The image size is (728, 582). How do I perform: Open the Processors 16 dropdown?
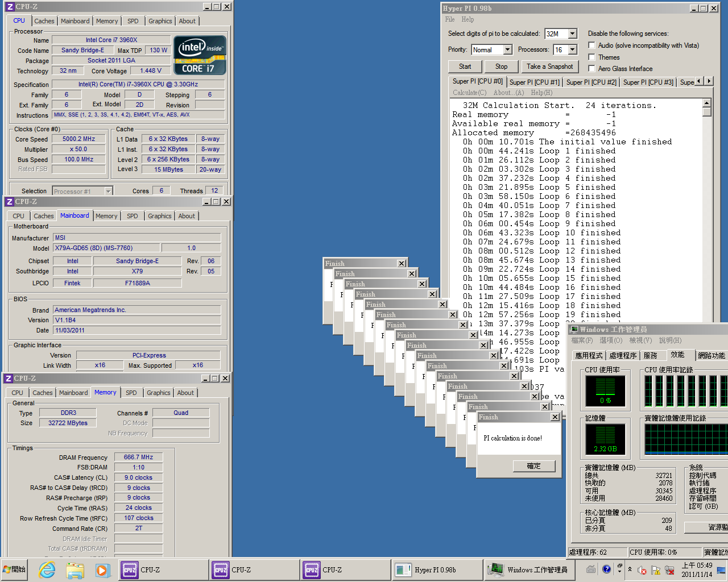[x=573, y=50]
